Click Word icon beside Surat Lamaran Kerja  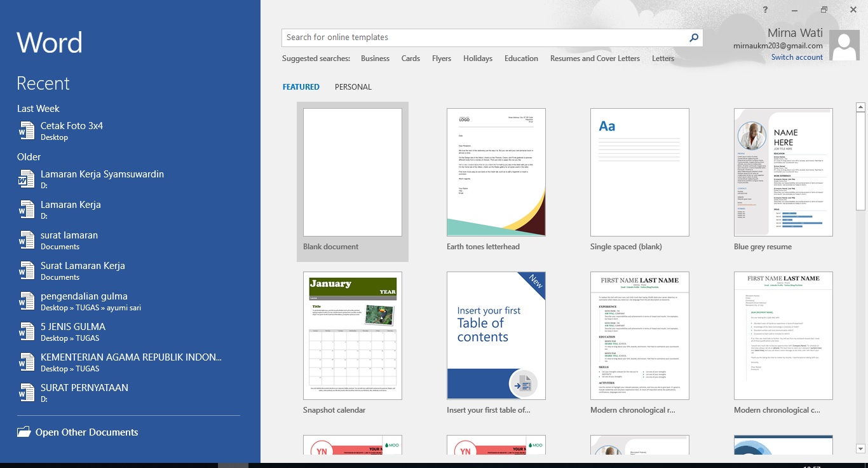tap(26, 271)
